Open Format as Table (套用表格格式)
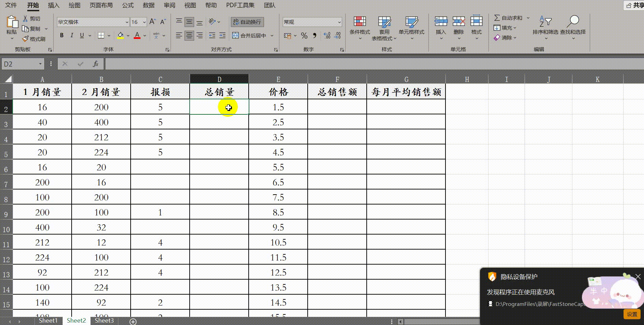 pos(384,28)
